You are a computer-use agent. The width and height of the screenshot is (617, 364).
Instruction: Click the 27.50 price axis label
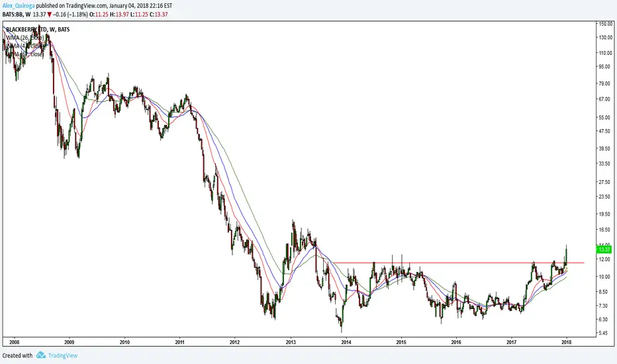(x=604, y=182)
